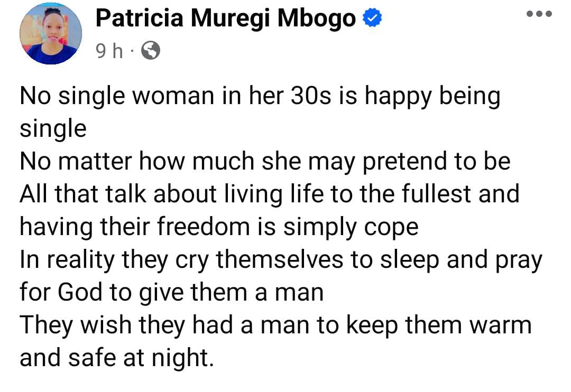Open Patricia Muregi Mbogo's profile picture
The image size is (571, 392).
pos(51,33)
